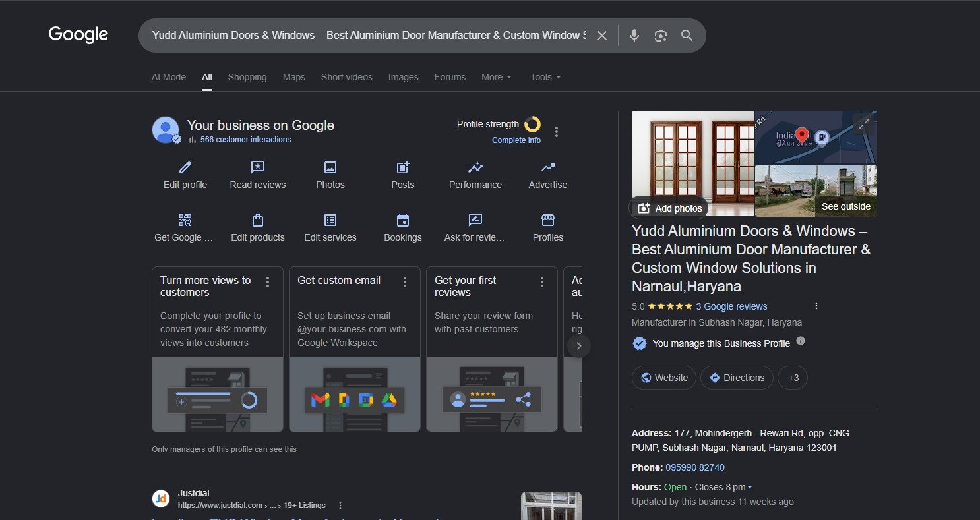Image resolution: width=980 pixels, height=520 pixels.
Task: Go to the Google logo homepage
Action: 78,35
